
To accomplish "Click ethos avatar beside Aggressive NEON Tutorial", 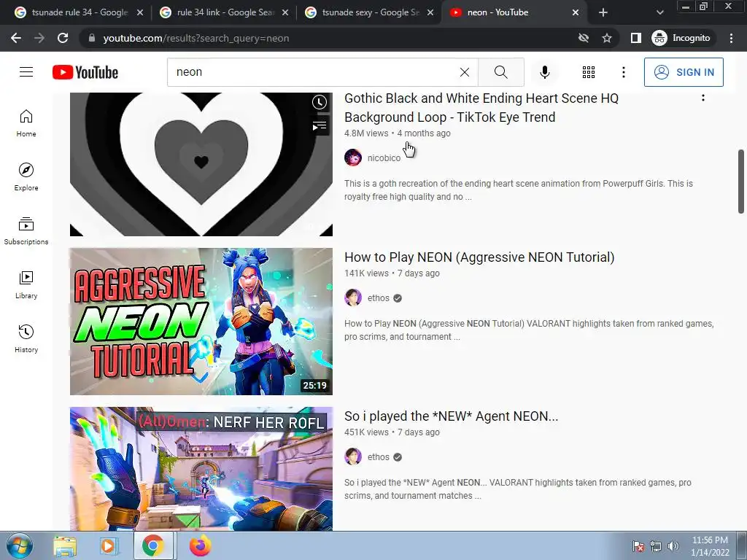I will [353, 297].
